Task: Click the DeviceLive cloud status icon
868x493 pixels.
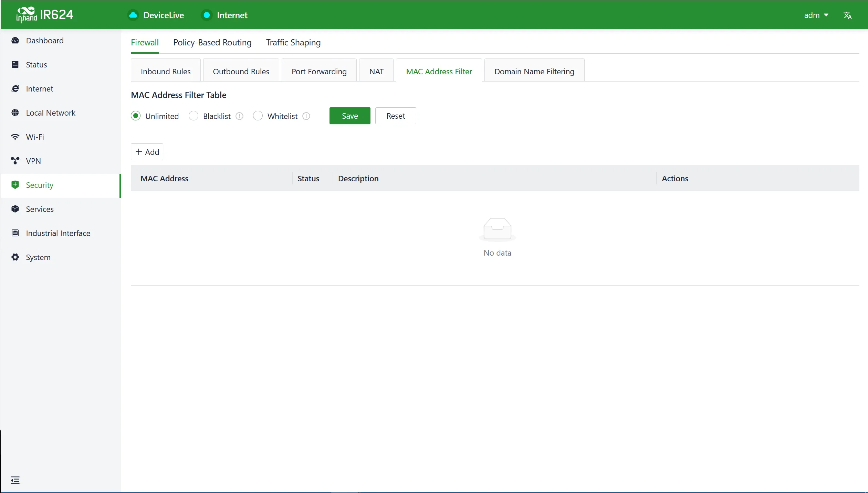Action: click(x=133, y=15)
